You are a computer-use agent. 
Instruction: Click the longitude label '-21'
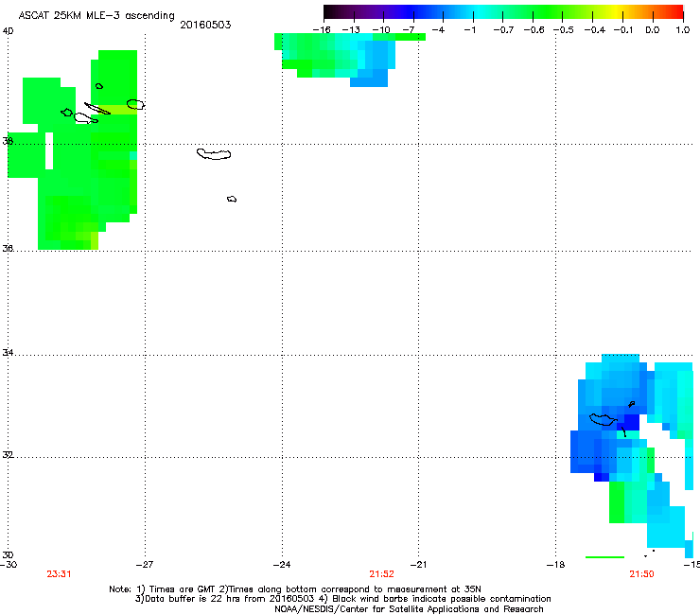418,565
